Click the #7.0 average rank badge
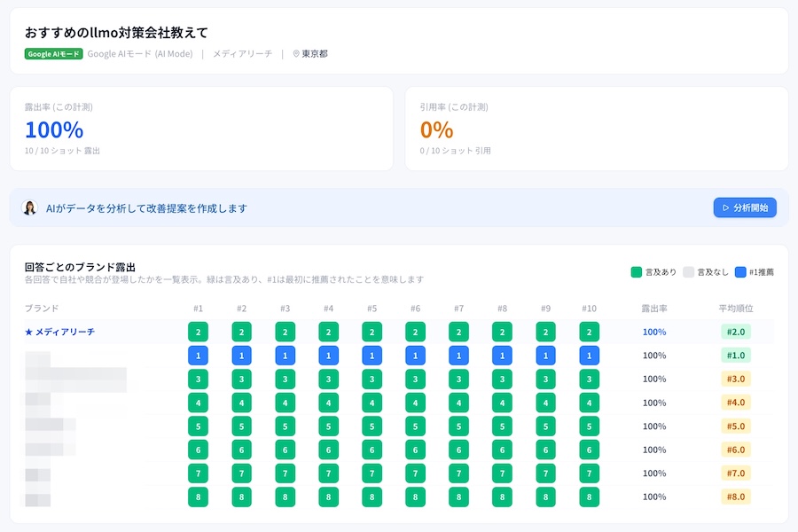Viewport: 798px width, 532px height. pos(736,473)
